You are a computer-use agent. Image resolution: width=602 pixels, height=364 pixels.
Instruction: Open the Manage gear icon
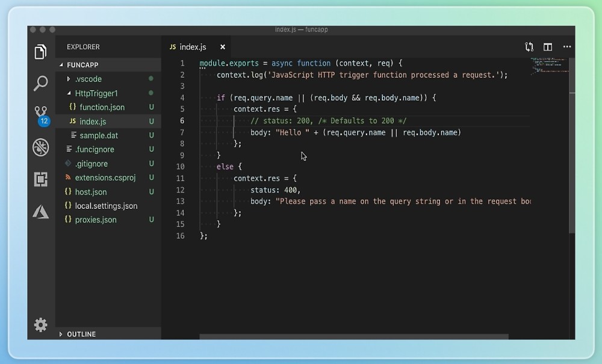[x=41, y=325]
